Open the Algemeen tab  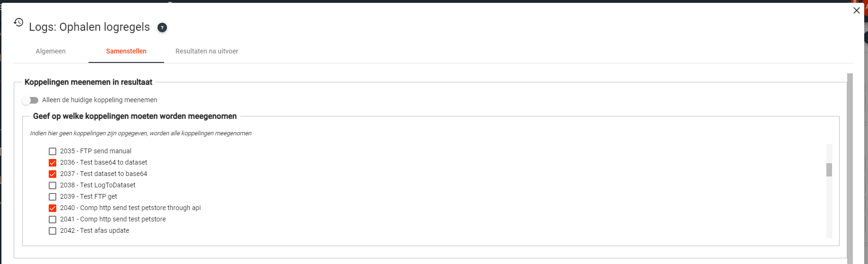[x=51, y=51]
